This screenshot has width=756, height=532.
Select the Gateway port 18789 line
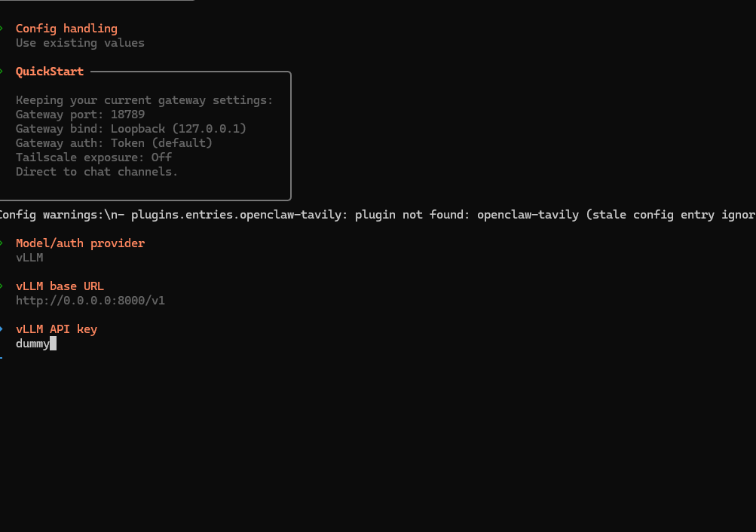(80, 115)
